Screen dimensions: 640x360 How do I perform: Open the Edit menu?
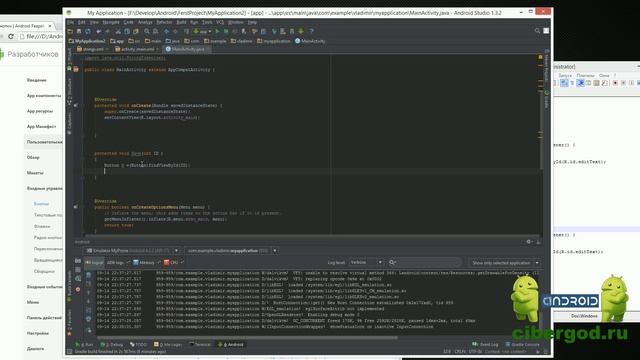pos(82,22)
